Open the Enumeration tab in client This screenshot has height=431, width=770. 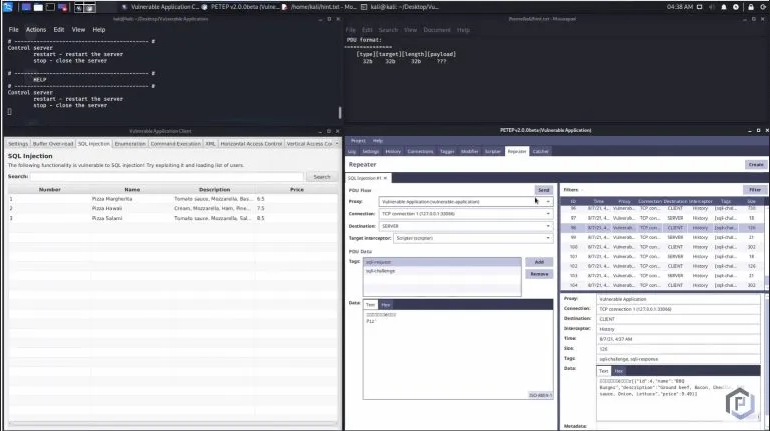click(130, 144)
